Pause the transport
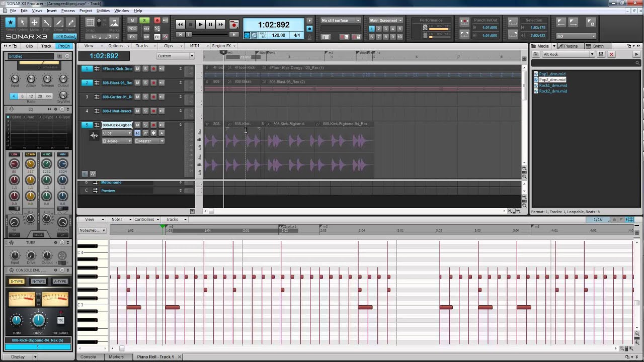The image size is (644, 362). 210,24
